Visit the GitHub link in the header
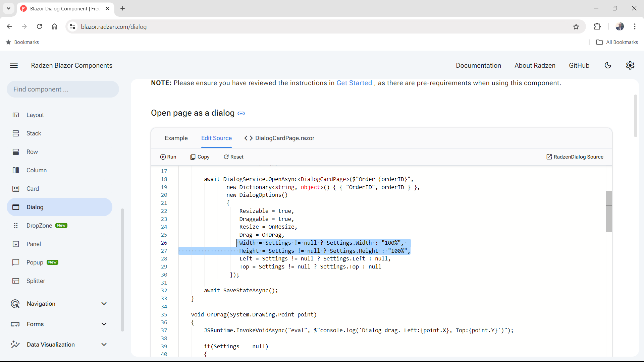 [x=579, y=65]
